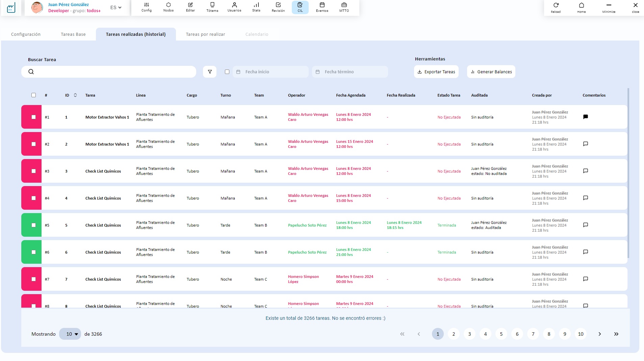Image resolution: width=644 pixels, height=361 pixels.
Task: Check the checkbox for task #7
Action: (x=33, y=279)
